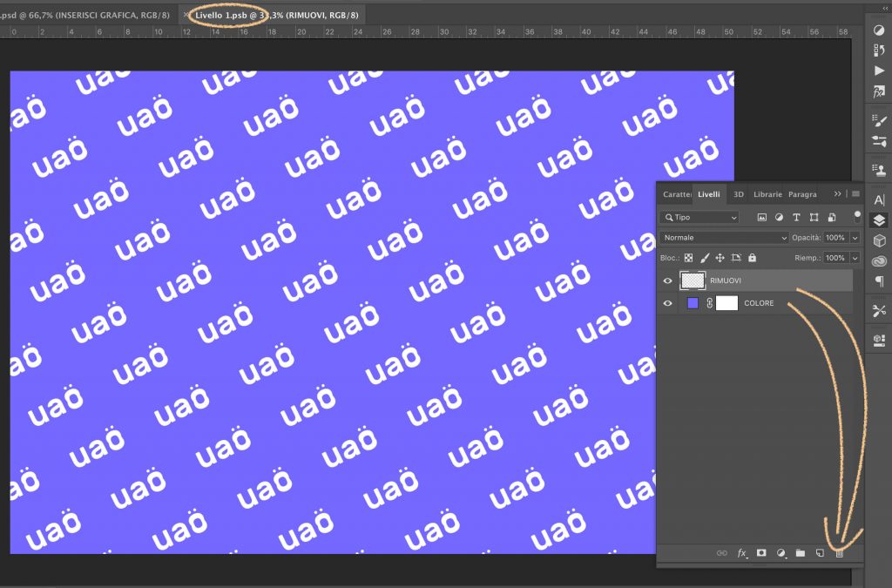This screenshot has height=588, width=892.
Task: Create a new layer group folder
Action: (x=801, y=553)
